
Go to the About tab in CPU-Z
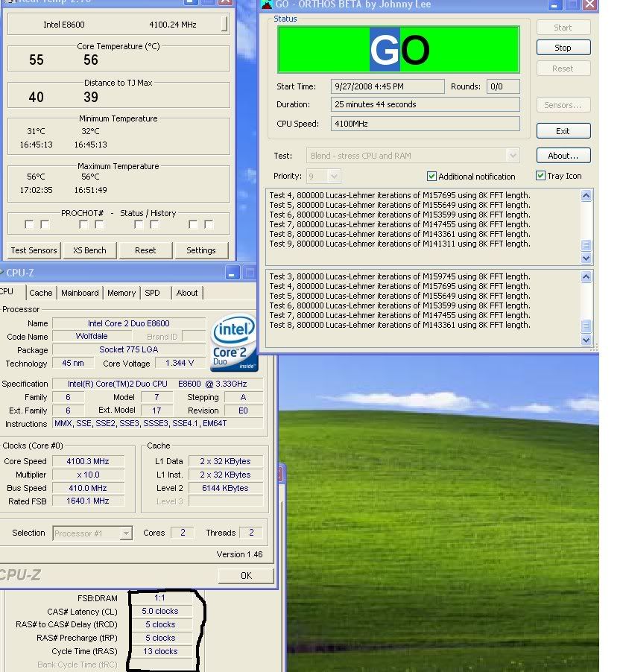(187, 293)
